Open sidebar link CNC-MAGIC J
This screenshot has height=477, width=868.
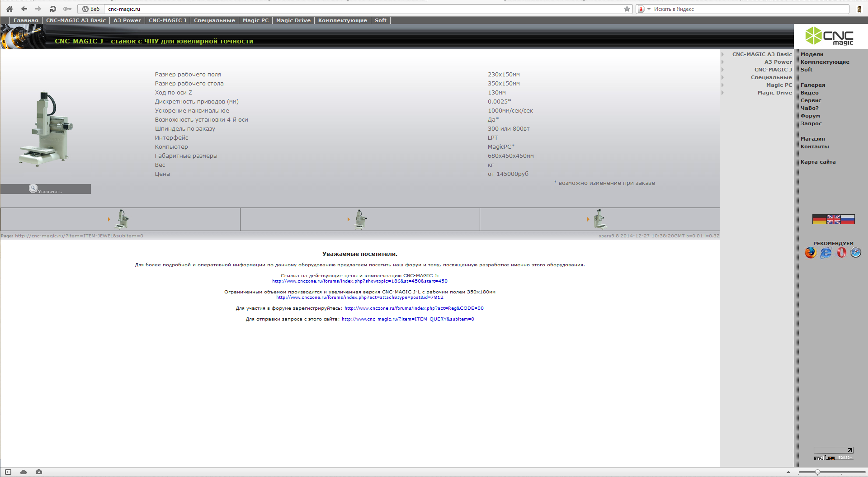(x=773, y=70)
